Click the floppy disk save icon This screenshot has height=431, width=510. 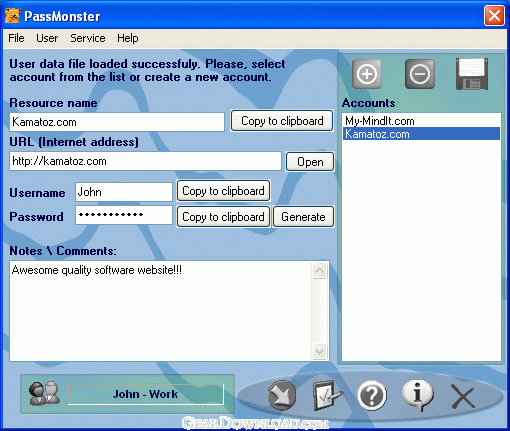pyautogui.click(x=472, y=74)
